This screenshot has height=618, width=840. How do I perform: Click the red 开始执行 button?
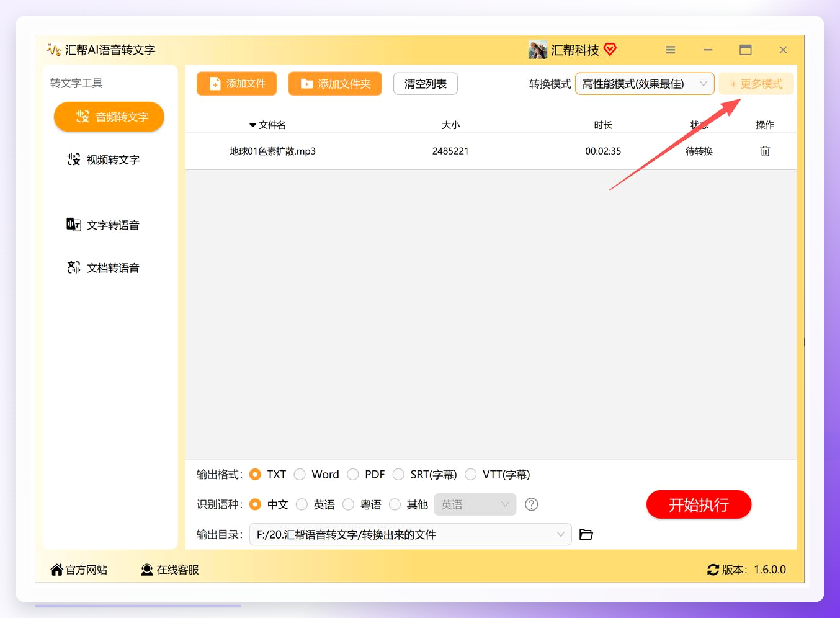(x=699, y=504)
